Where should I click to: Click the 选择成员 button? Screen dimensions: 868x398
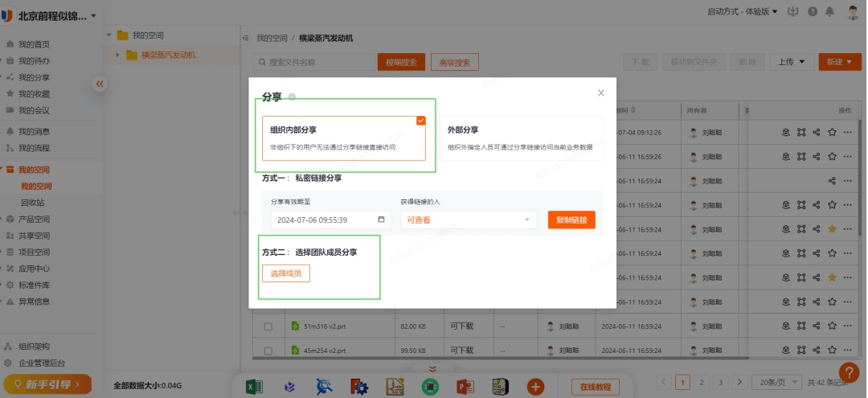[285, 273]
